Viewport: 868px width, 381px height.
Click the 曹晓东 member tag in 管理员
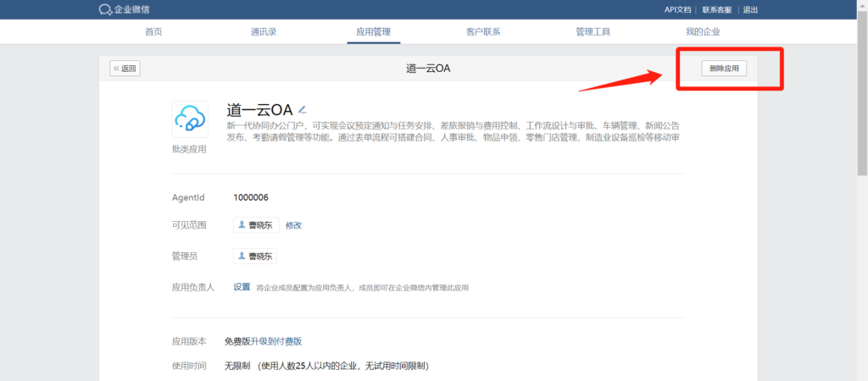coord(254,256)
